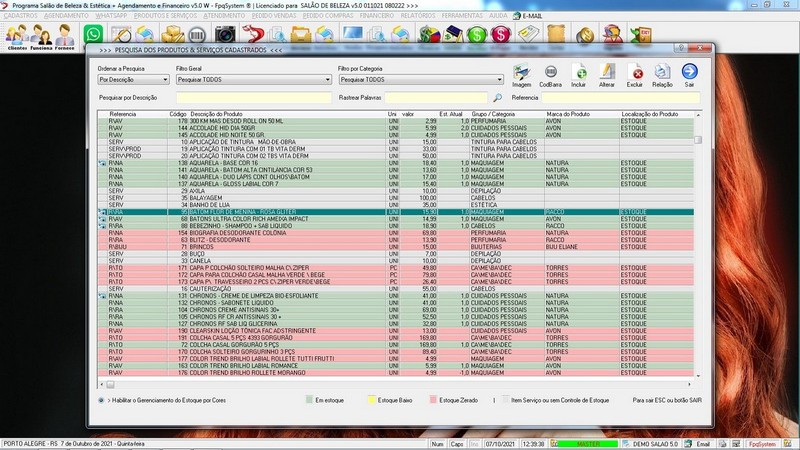Click the Pesquisar por Descrição input field
800x450 pixels.
coord(254,97)
